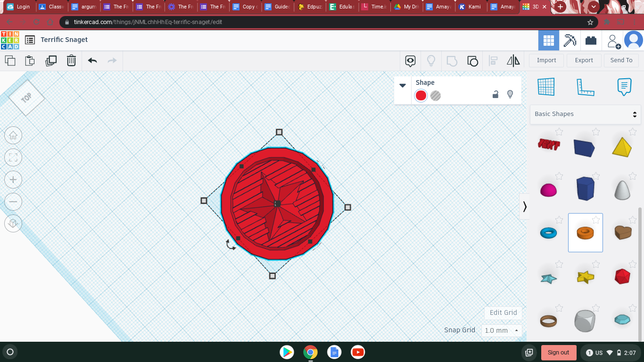Viewport: 644px width, 362px height.
Task: Select the gray Paraboloid shape
Action: tap(622, 189)
